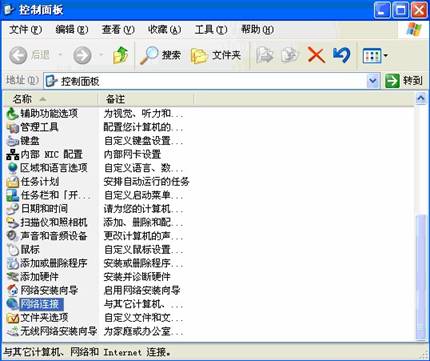Screen dimensions: 430x361
Task: Click the blue Undo arrow icon
Action: pyautogui.click(x=341, y=55)
